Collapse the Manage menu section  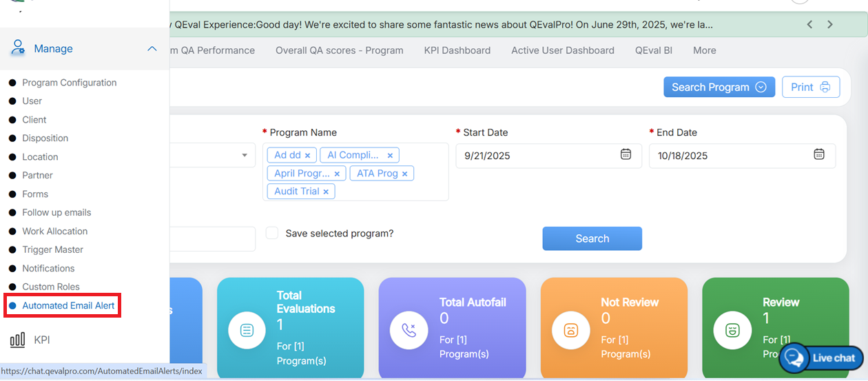(x=152, y=48)
